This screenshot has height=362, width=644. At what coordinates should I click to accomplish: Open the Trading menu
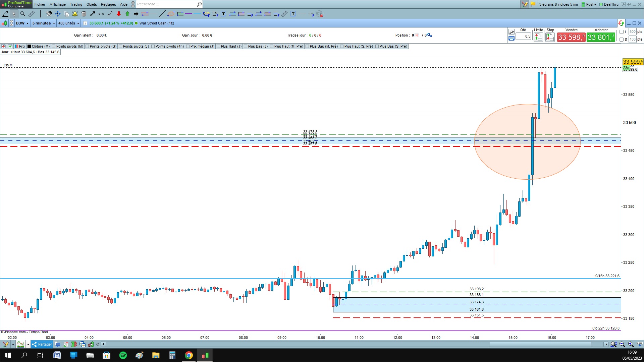click(x=76, y=4)
